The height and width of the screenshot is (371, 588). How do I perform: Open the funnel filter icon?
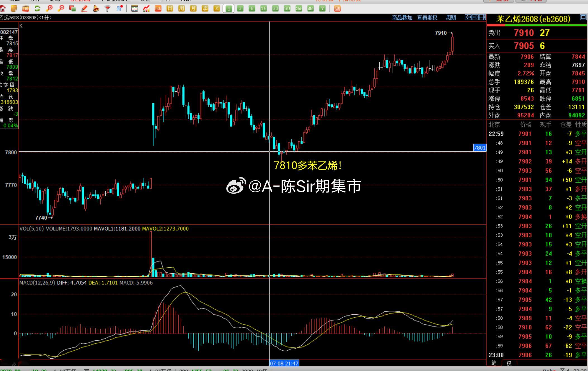coord(108,8)
